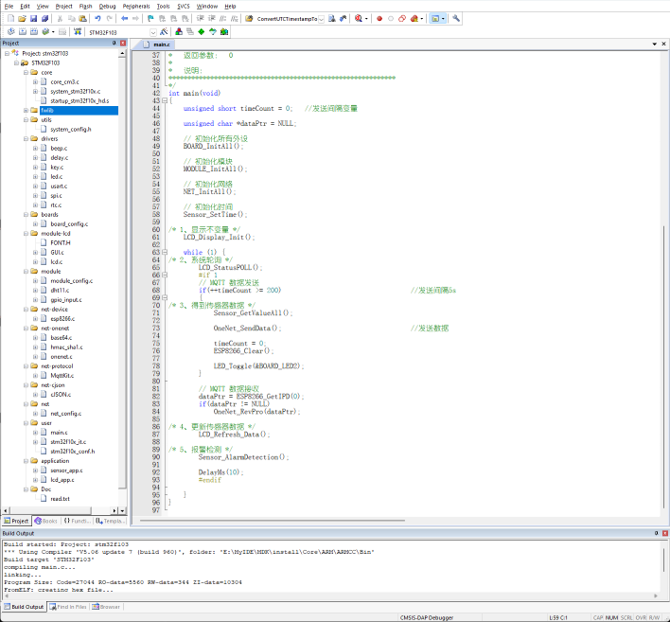Open the Peripherals menu

136,6
